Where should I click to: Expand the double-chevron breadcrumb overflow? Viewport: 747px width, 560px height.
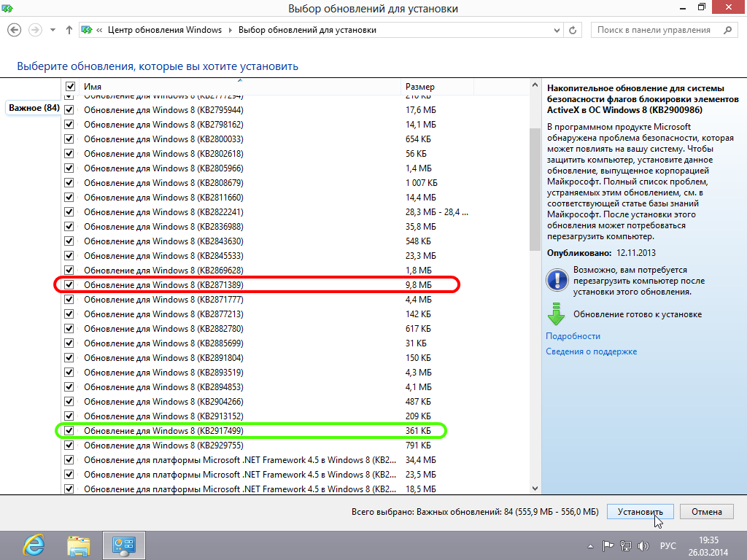coord(99,30)
